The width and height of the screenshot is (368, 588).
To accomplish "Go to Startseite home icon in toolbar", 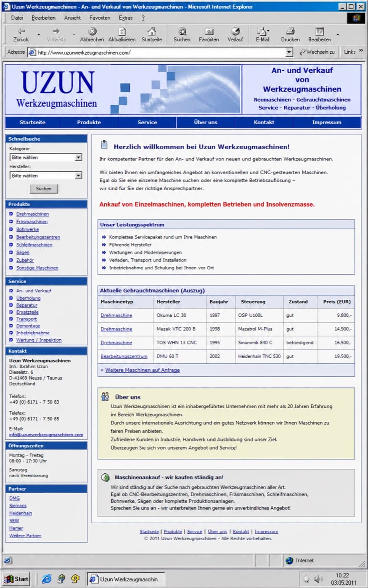I will coord(152,31).
